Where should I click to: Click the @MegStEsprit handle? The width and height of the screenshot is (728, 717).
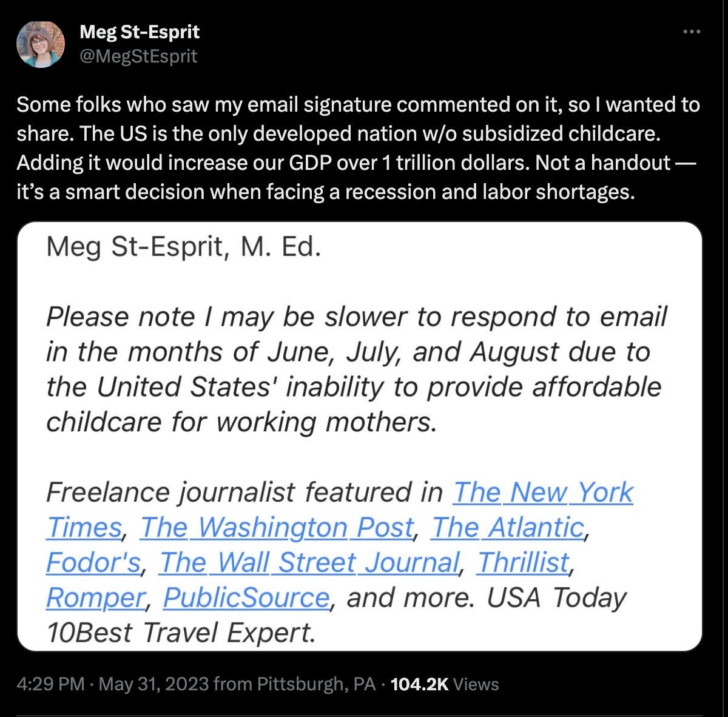tap(137, 56)
